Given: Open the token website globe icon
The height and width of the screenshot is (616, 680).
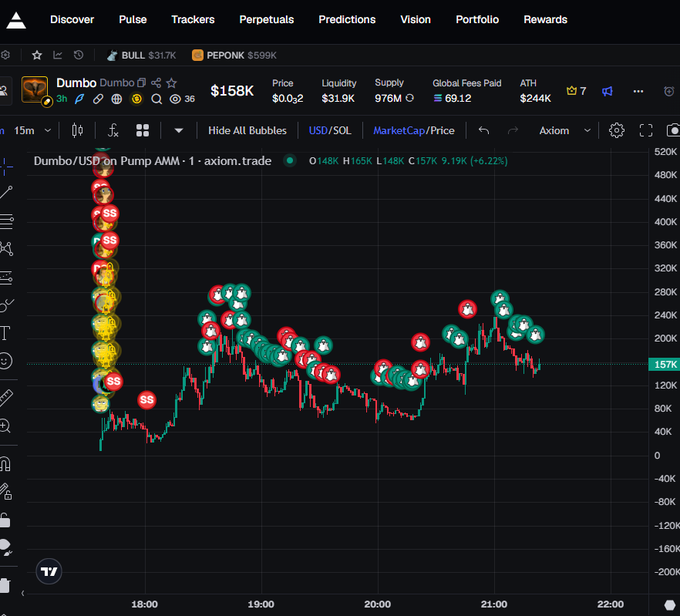Looking at the screenshot, I should click(x=117, y=99).
